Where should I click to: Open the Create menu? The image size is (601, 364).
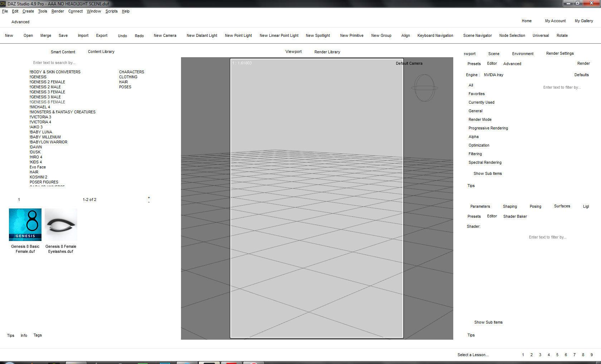pyautogui.click(x=28, y=11)
